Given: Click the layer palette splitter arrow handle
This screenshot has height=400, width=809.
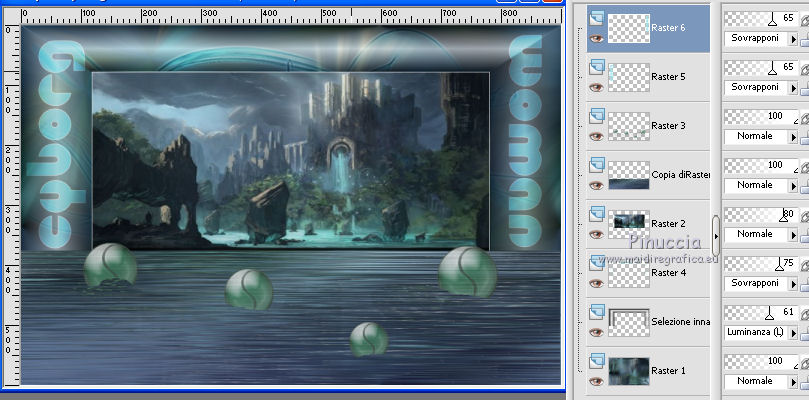Looking at the screenshot, I should (716, 236).
